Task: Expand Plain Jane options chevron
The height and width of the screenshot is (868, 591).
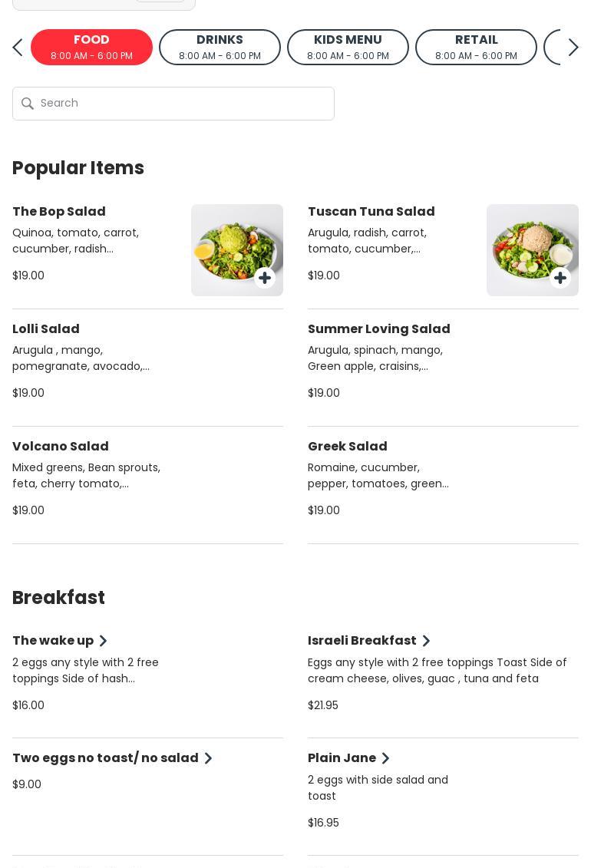Action: (385, 758)
